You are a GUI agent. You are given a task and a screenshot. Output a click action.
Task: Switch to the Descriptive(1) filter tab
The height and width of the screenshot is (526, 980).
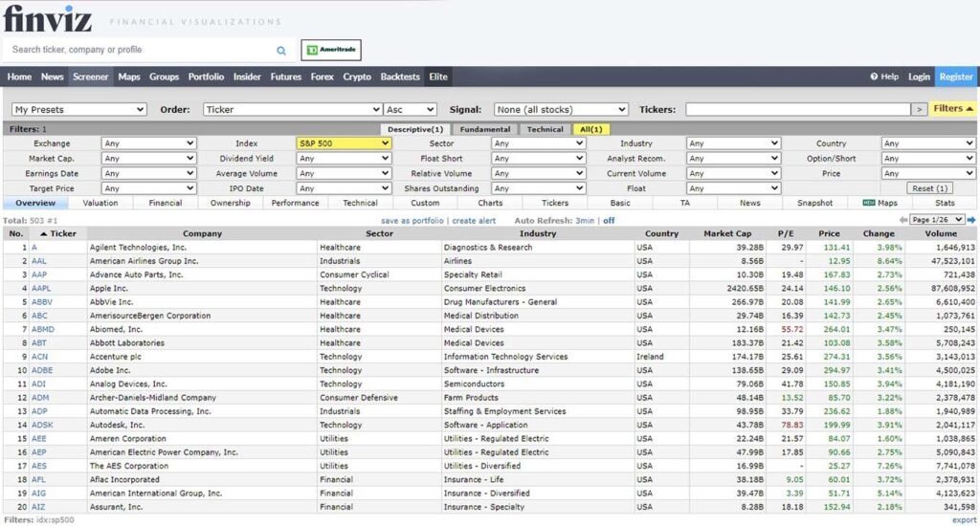click(x=415, y=129)
